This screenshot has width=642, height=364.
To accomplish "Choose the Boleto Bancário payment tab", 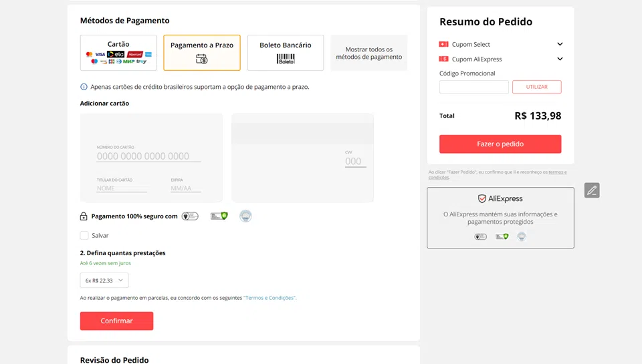I will (286, 52).
